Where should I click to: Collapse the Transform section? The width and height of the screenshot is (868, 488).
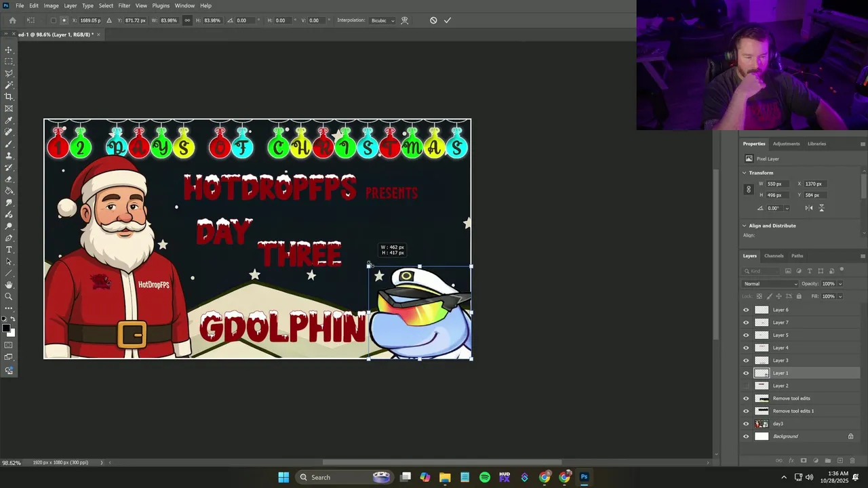[x=744, y=173]
